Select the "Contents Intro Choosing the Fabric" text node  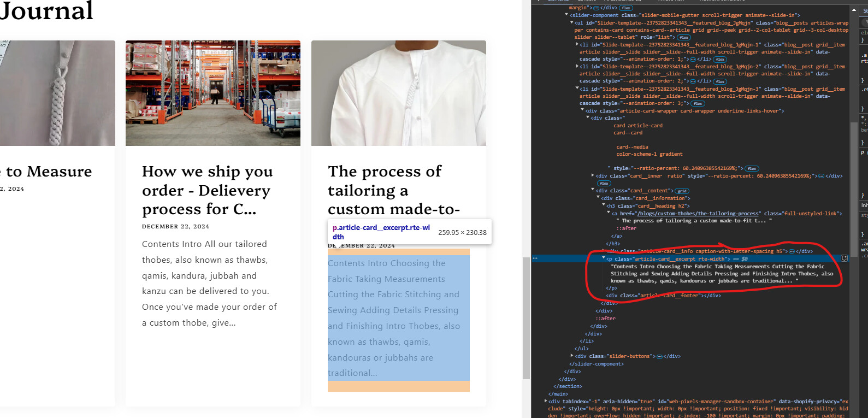point(722,274)
